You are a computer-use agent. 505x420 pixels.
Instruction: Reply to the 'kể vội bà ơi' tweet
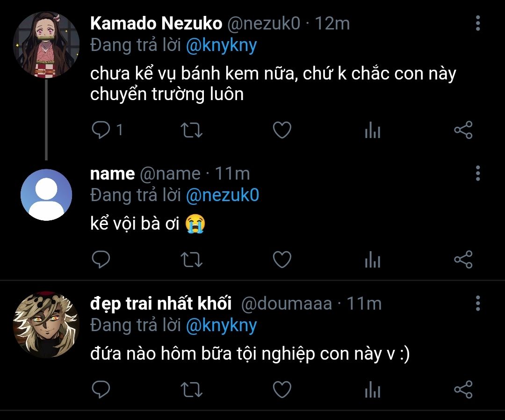100,260
